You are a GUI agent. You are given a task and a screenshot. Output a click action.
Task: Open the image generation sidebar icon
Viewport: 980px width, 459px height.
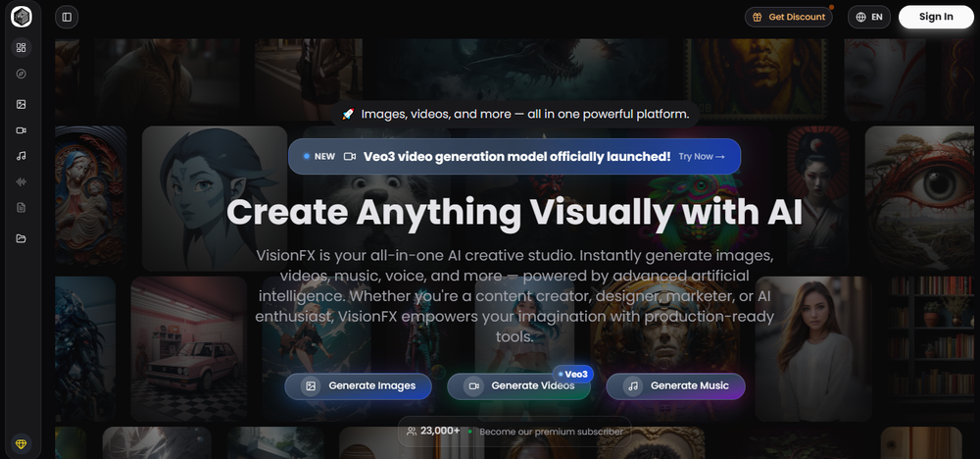[x=22, y=104]
